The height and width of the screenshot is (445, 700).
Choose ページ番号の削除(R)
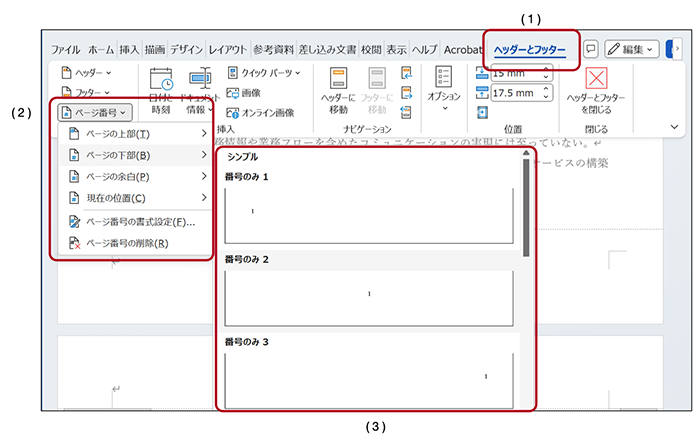[136, 243]
